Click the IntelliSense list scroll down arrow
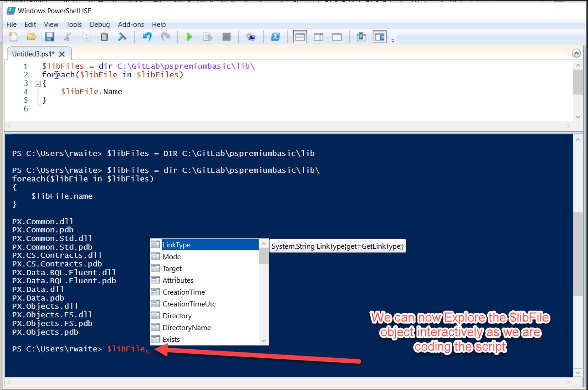 (264, 340)
